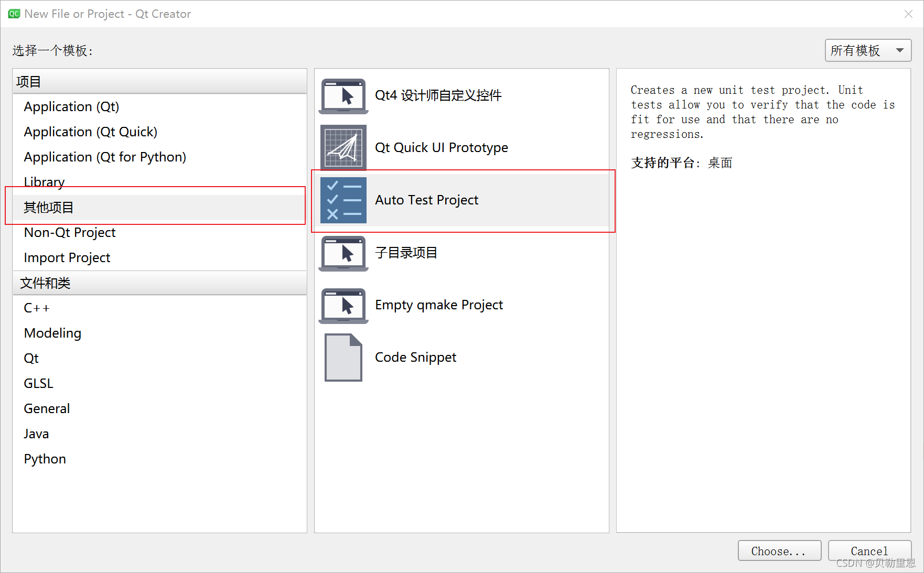
Task: Click the 支持的平台: 桌面 text
Action: click(x=682, y=163)
